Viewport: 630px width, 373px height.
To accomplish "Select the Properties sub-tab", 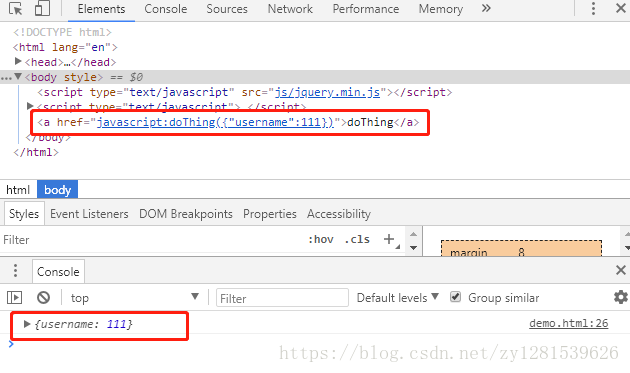I will (270, 214).
